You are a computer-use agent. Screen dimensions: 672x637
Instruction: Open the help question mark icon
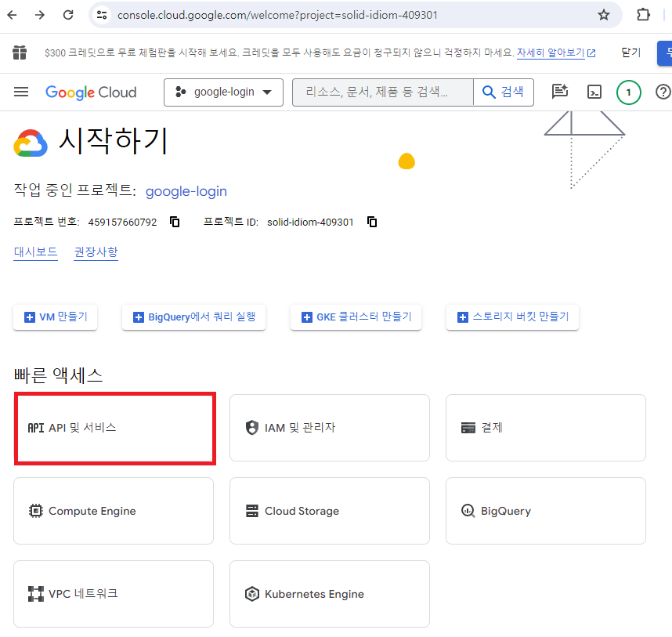(x=663, y=92)
